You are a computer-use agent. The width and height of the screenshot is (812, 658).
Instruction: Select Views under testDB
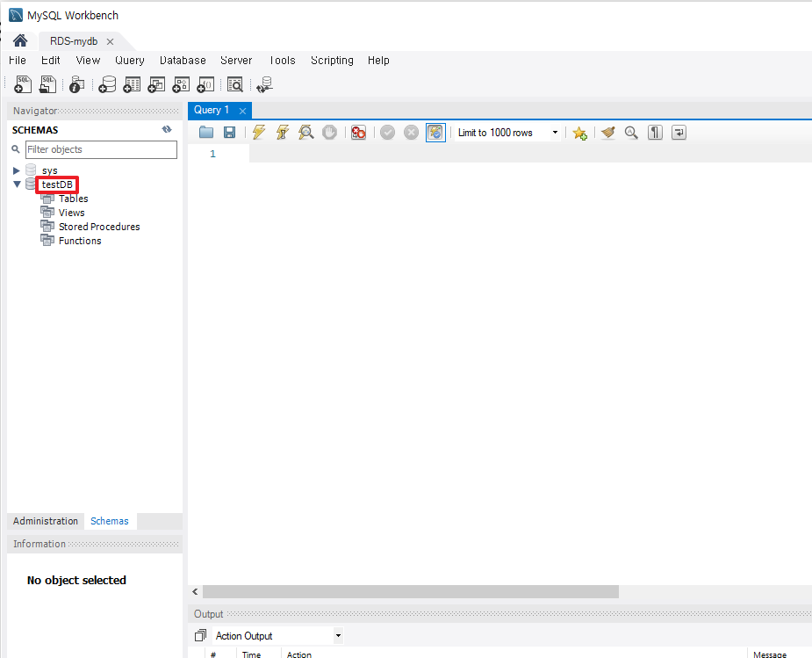tap(71, 213)
